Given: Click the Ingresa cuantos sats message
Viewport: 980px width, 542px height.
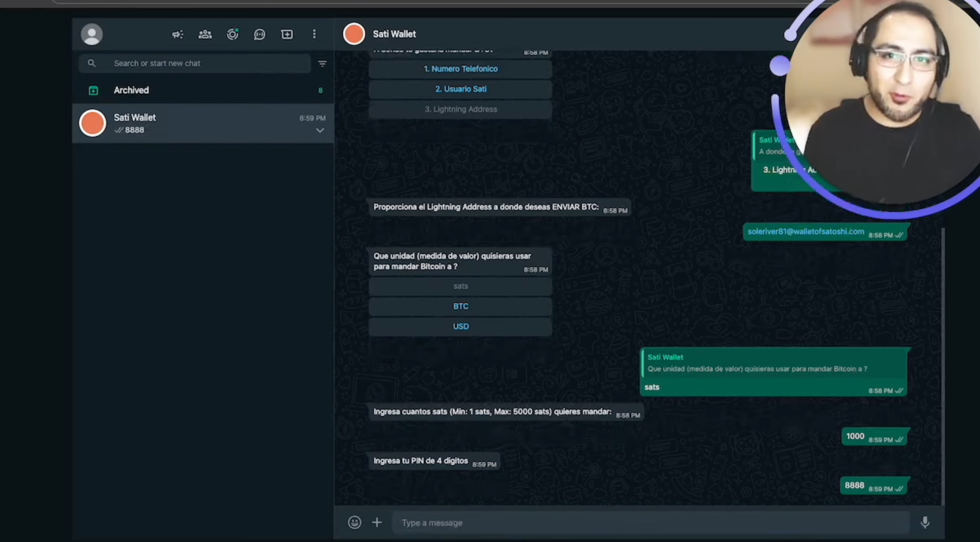Looking at the screenshot, I should [x=506, y=412].
